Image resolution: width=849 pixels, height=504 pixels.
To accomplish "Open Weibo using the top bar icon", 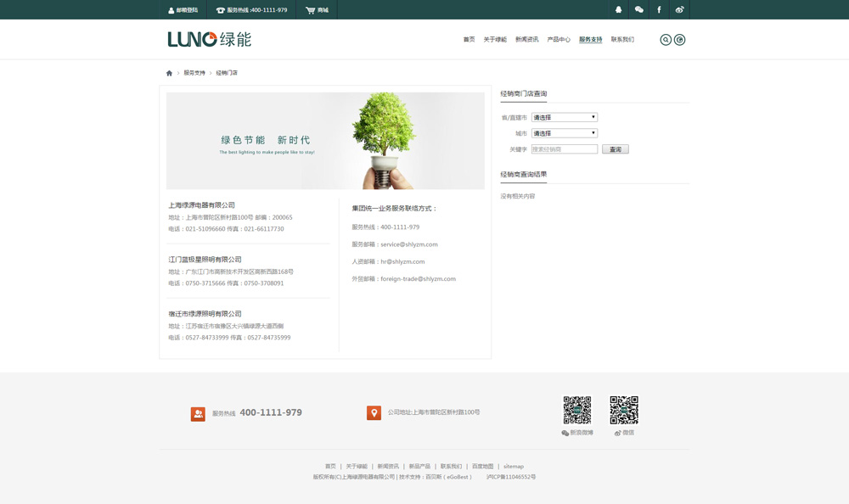I will point(679,9).
